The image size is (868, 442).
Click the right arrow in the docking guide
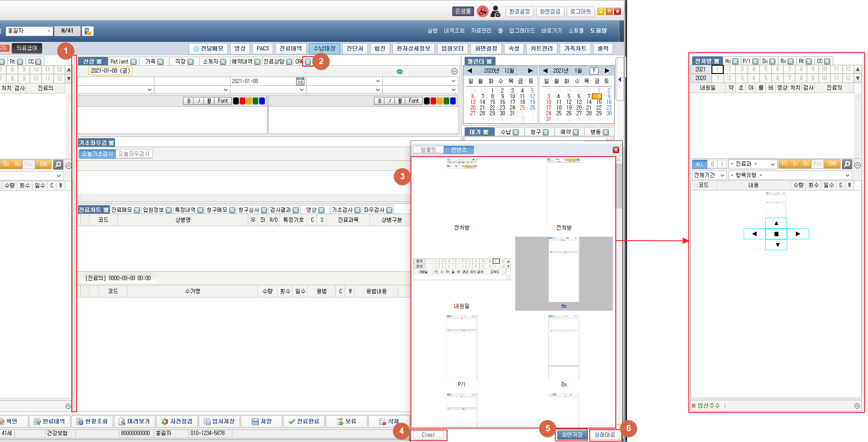click(798, 234)
